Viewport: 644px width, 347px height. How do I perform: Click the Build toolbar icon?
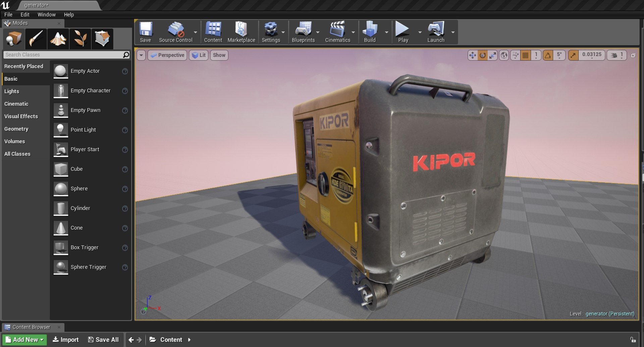(370, 32)
